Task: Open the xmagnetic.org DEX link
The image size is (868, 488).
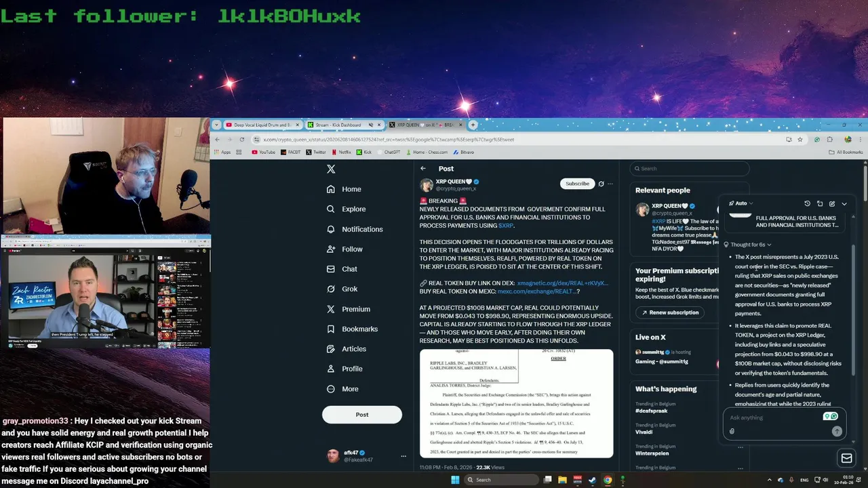Action: point(562,283)
